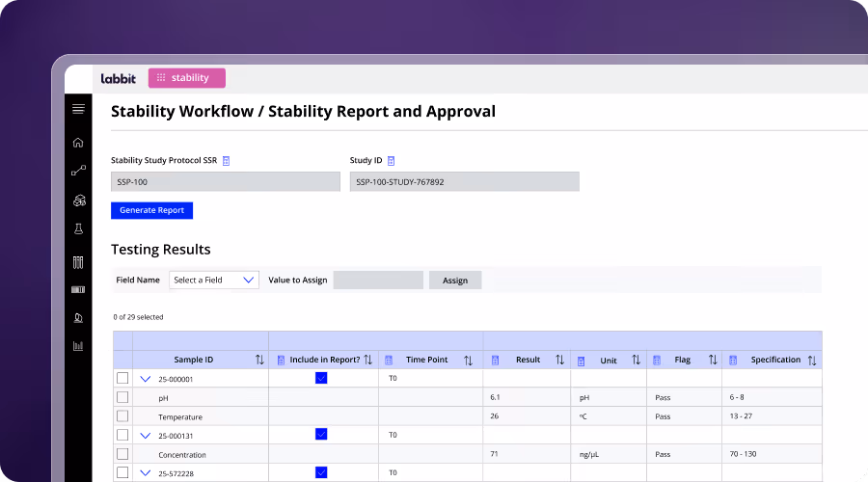Click the Temperature specification 13 - 27
868x482 pixels.
click(741, 416)
